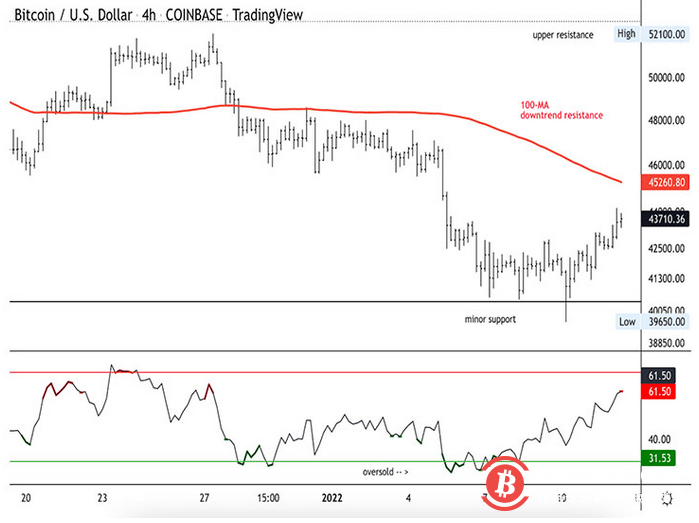This screenshot has height=523, width=699.
Task: Select the 100-MA downtrend resistance annotation
Action: tap(561, 110)
